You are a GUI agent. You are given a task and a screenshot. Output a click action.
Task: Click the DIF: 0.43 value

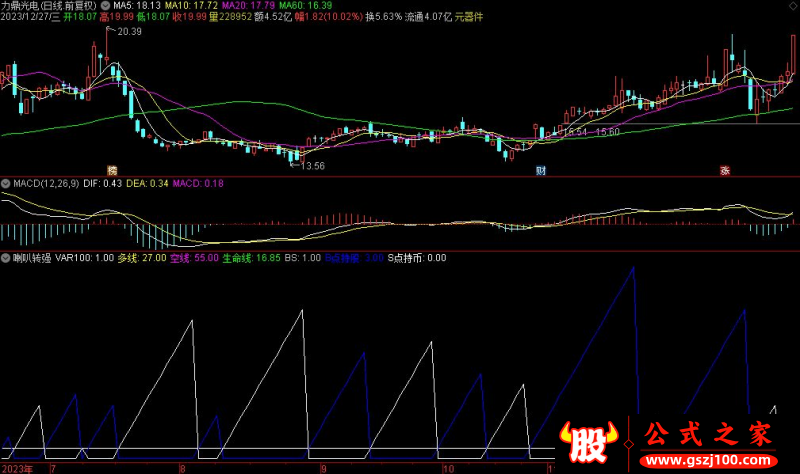[103, 183]
